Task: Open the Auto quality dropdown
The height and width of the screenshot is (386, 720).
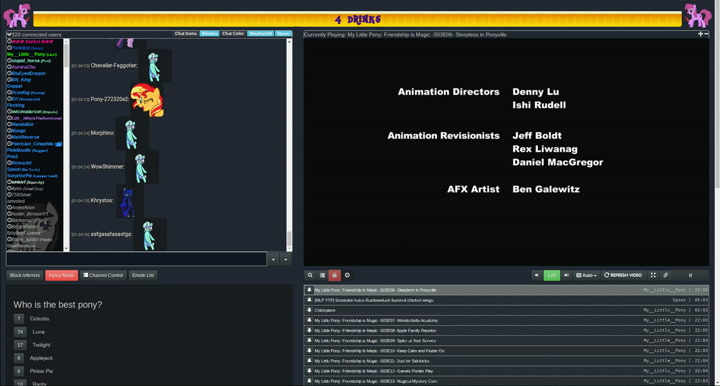Action: [586, 275]
